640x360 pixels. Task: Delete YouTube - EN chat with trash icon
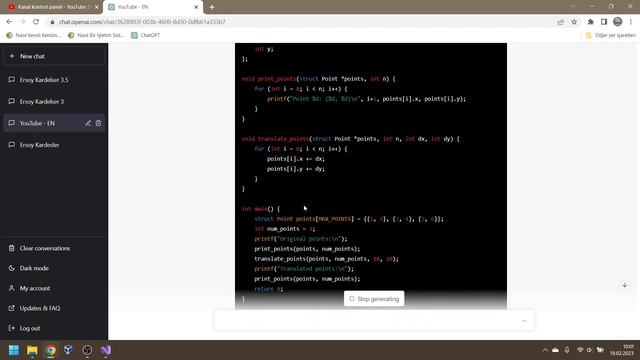pyautogui.click(x=98, y=123)
